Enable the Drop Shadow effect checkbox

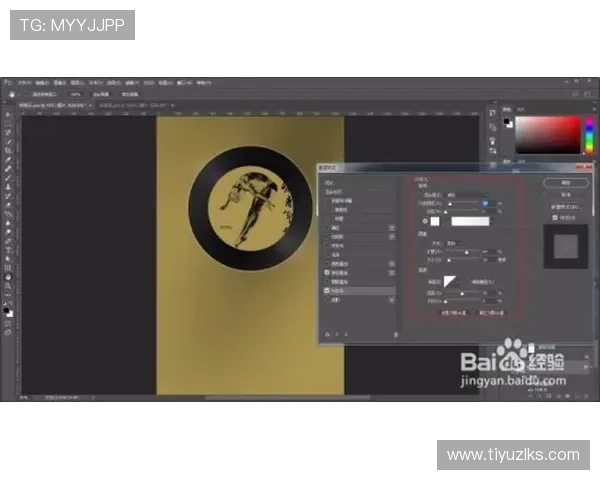(327, 300)
